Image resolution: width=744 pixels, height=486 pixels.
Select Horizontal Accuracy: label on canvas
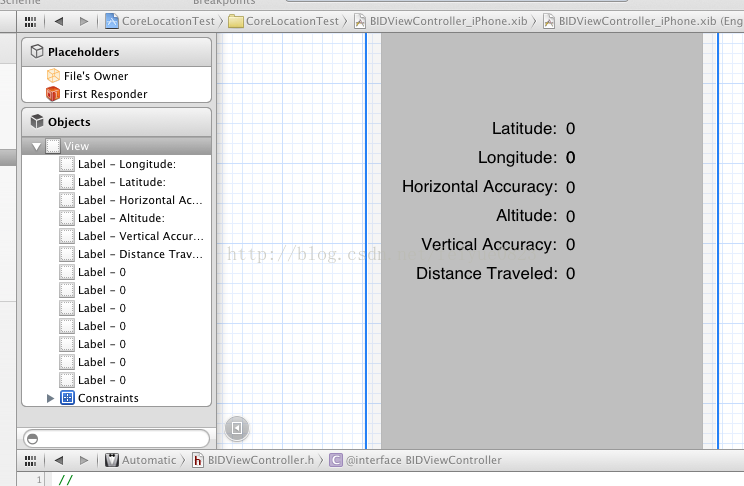point(480,187)
